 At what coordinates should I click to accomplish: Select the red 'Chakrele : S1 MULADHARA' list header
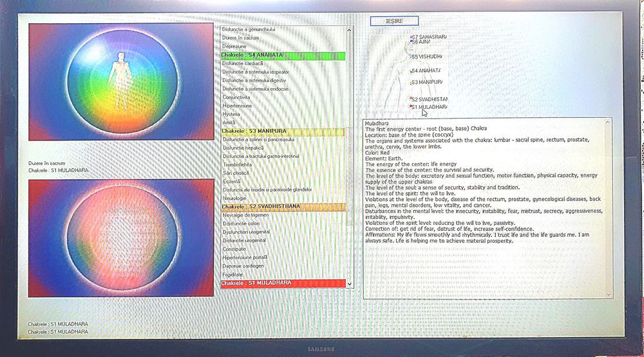click(x=283, y=283)
